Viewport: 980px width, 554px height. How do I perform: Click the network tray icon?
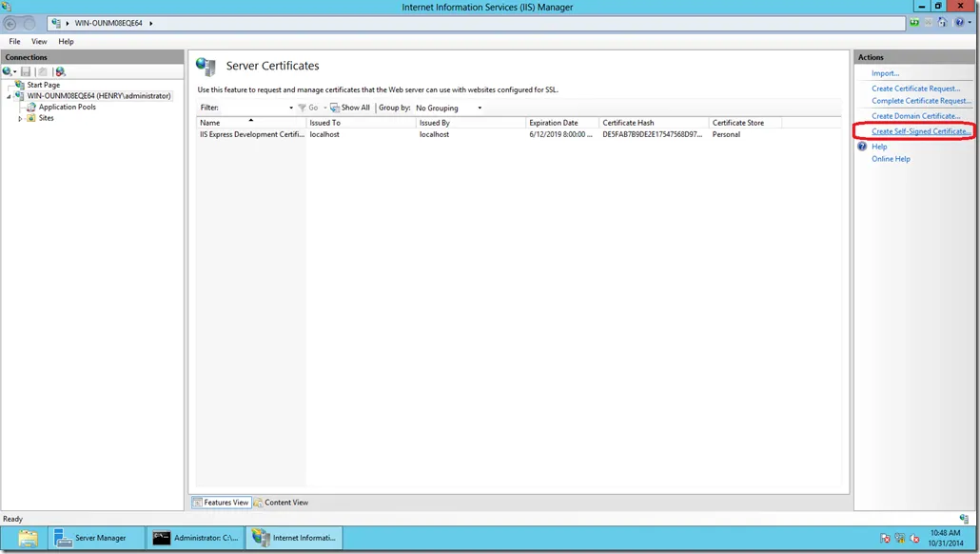[x=900, y=538]
